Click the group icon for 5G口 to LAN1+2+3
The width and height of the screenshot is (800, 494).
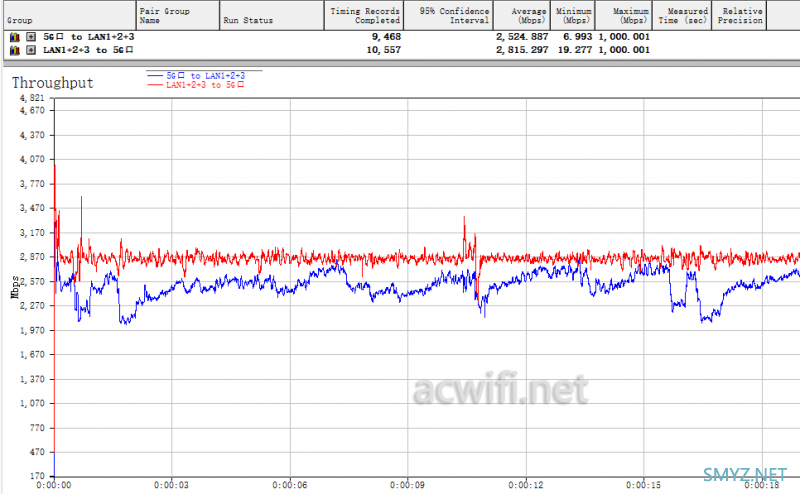[x=14, y=37]
